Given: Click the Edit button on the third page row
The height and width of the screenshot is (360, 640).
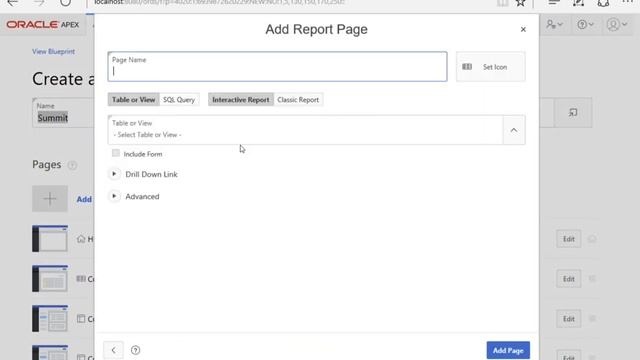Looking at the screenshot, I should coord(569,319).
